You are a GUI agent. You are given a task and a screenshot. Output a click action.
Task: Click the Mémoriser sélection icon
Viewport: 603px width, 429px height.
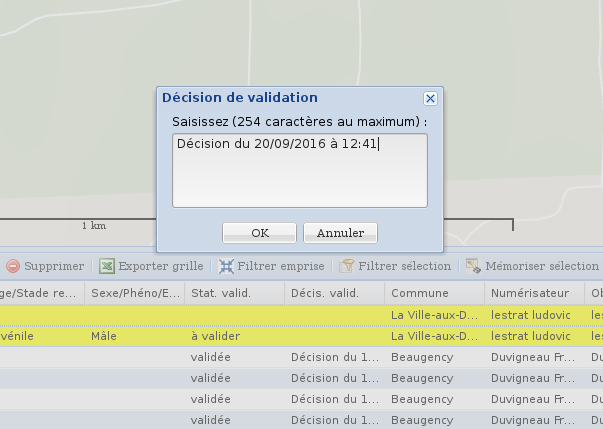pyautogui.click(x=474, y=267)
